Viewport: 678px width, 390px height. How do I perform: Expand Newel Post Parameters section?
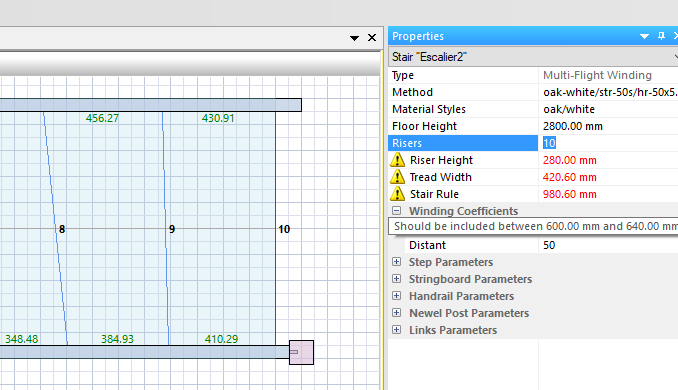397,313
